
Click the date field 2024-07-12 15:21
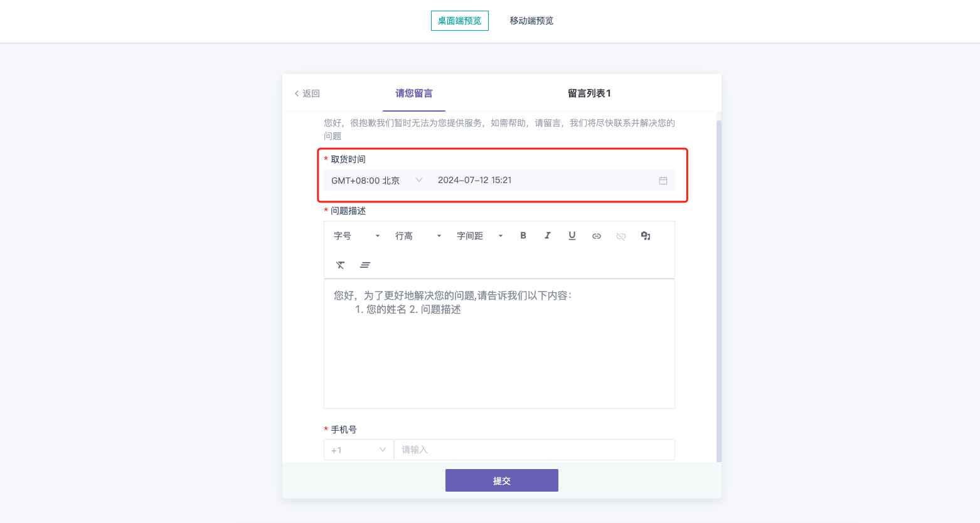click(553, 181)
